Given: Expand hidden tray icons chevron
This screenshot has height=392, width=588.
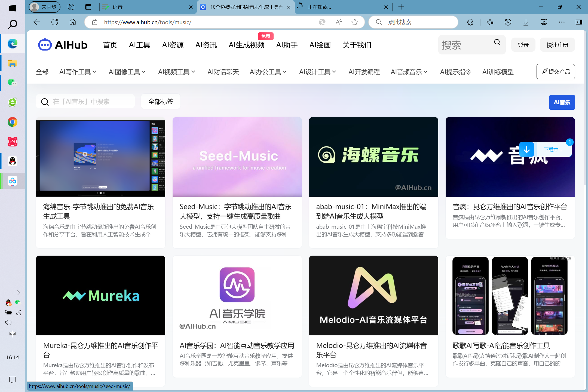Looking at the screenshot, I should [18, 293].
